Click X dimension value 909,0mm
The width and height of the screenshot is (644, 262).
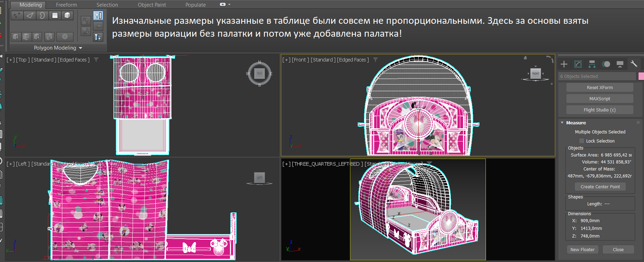(x=590, y=220)
